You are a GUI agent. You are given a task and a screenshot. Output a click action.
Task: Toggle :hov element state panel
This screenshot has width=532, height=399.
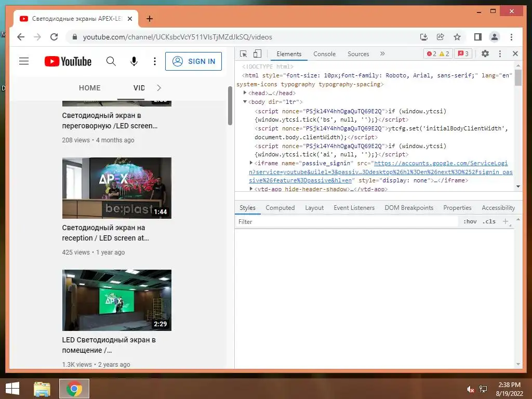pyautogui.click(x=470, y=221)
